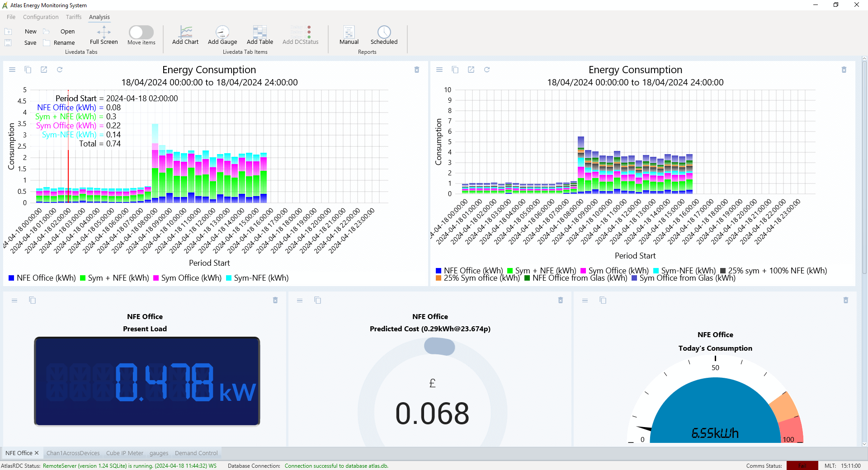Close the NFE Office tab
The width and height of the screenshot is (868, 470).
[x=37, y=453]
